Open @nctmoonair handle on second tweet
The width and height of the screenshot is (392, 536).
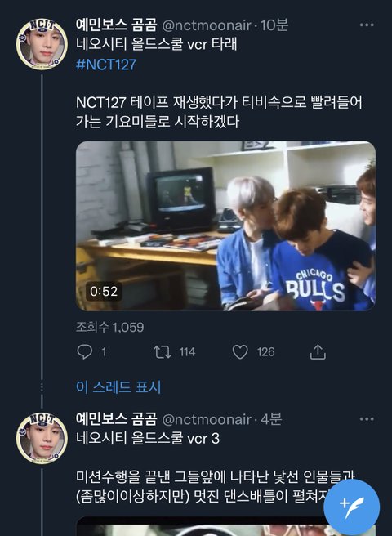207,419
